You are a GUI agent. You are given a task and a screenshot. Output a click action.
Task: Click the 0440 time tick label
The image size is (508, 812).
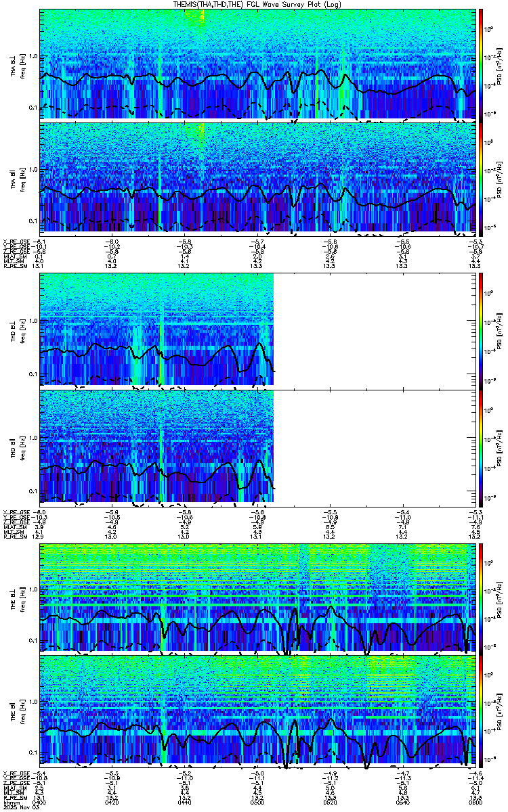(x=185, y=803)
